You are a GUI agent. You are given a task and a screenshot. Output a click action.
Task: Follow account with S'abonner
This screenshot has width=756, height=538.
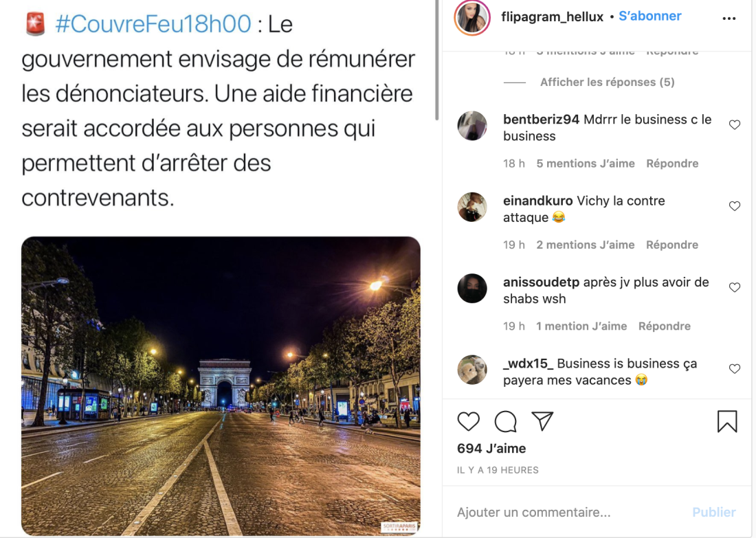650,16
